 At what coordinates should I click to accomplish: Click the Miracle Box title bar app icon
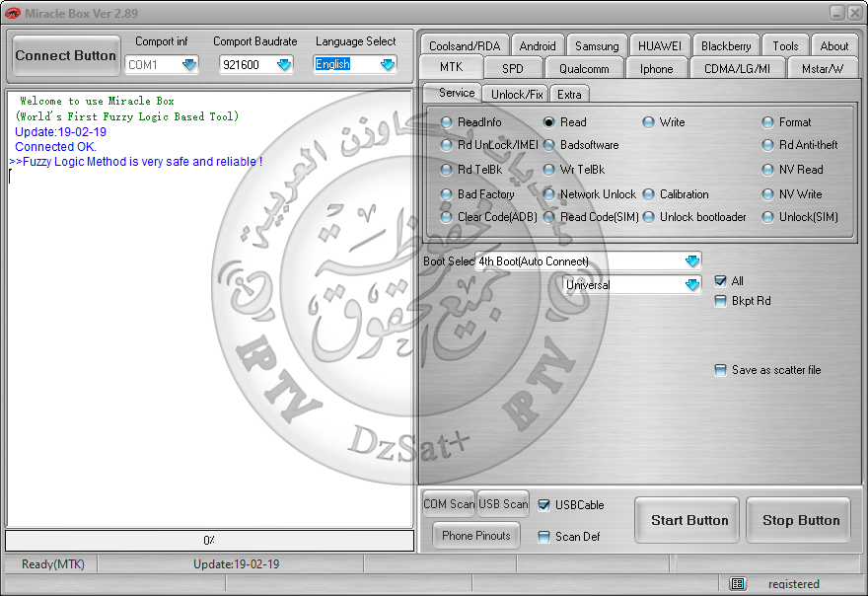click(x=12, y=13)
